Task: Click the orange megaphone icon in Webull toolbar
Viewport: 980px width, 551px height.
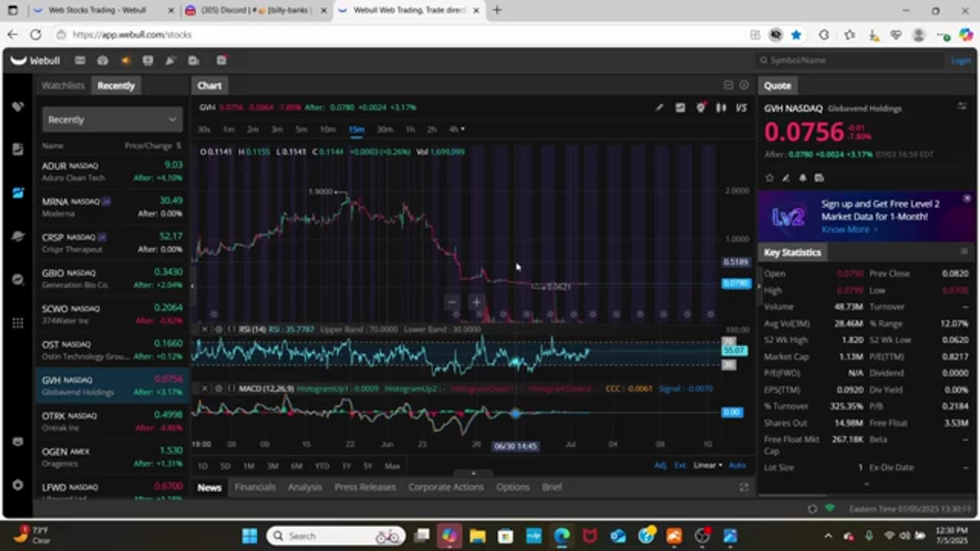Action: 126,60
